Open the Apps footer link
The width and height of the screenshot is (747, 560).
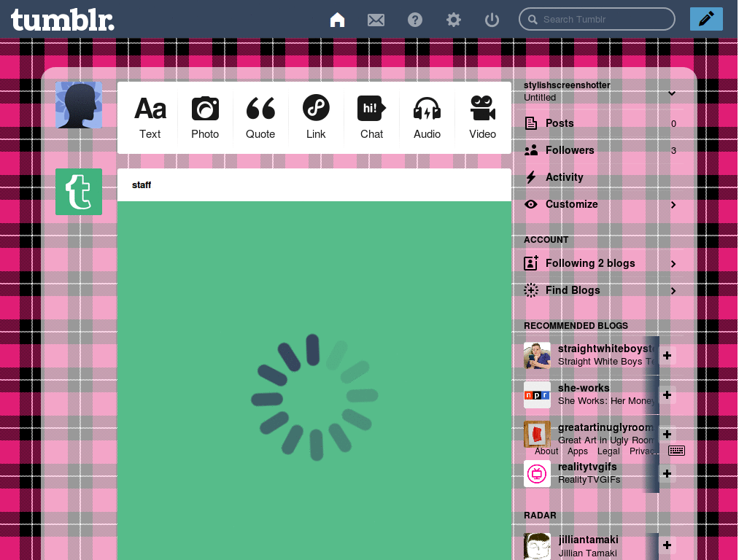click(x=578, y=451)
